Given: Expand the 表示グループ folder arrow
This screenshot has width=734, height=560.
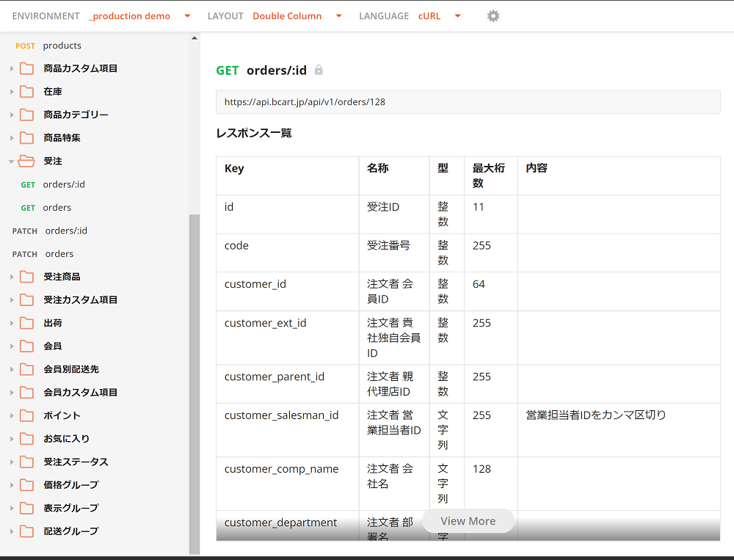Looking at the screenshot, I should (11, 508).
